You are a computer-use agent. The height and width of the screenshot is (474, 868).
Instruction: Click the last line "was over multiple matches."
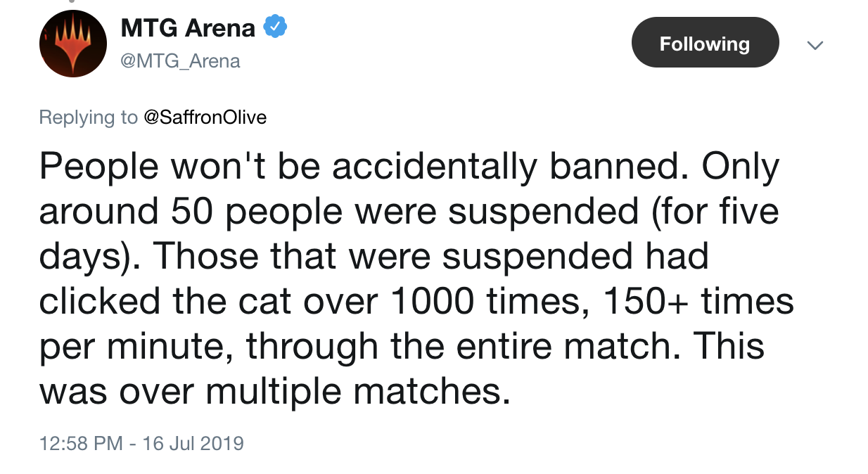[x=274, y=392]
